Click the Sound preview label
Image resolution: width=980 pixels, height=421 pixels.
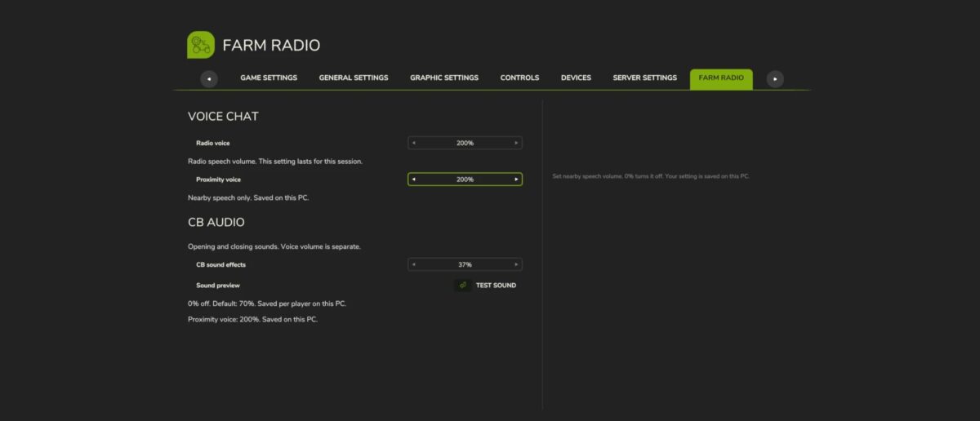218,286
